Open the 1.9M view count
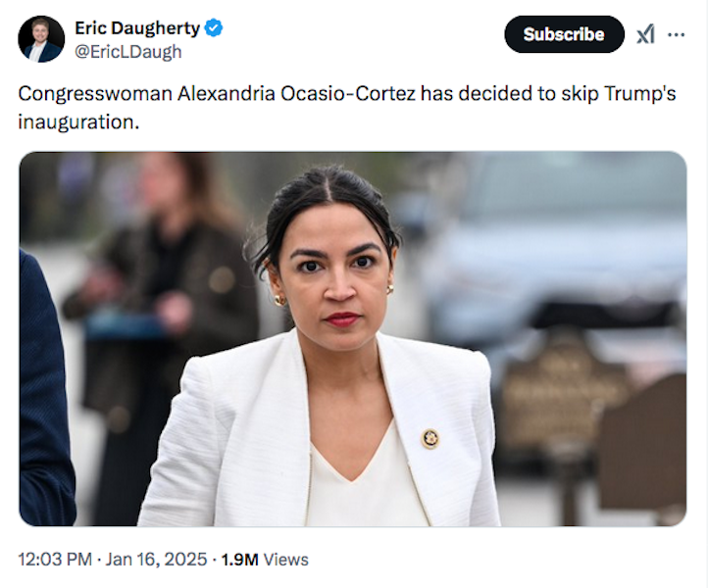The height and width of the screenshot is (588, 709). pyautogui.click(x=239, y=560)
